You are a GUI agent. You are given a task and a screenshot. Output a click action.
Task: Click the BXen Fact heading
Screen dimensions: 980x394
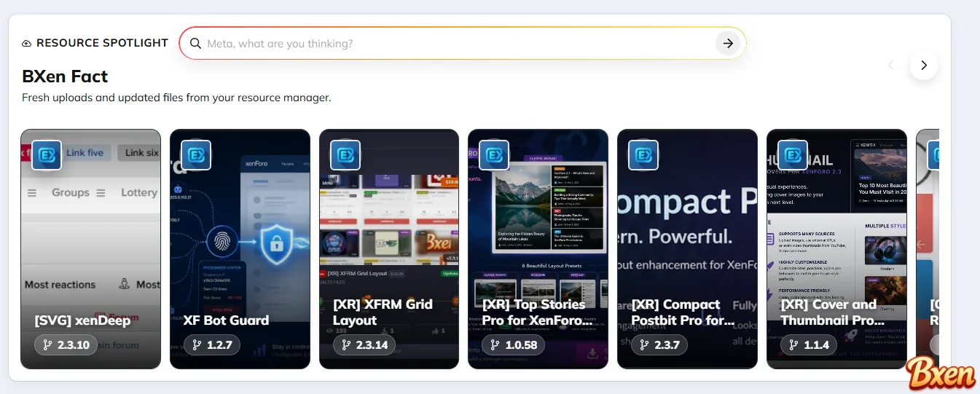click(x=65, y=76)
